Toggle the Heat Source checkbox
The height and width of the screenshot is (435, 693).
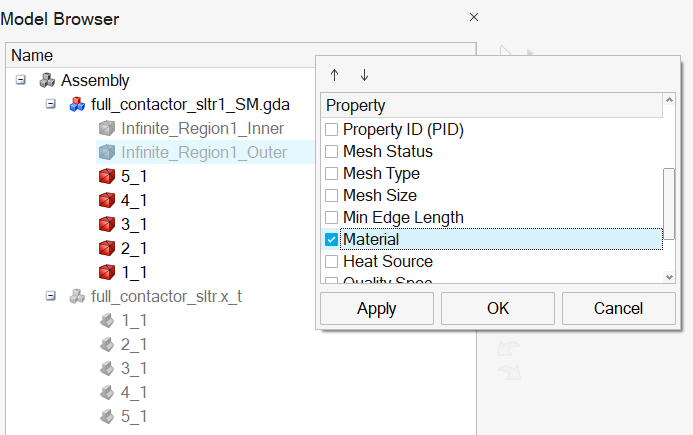[x=332, y=262]
